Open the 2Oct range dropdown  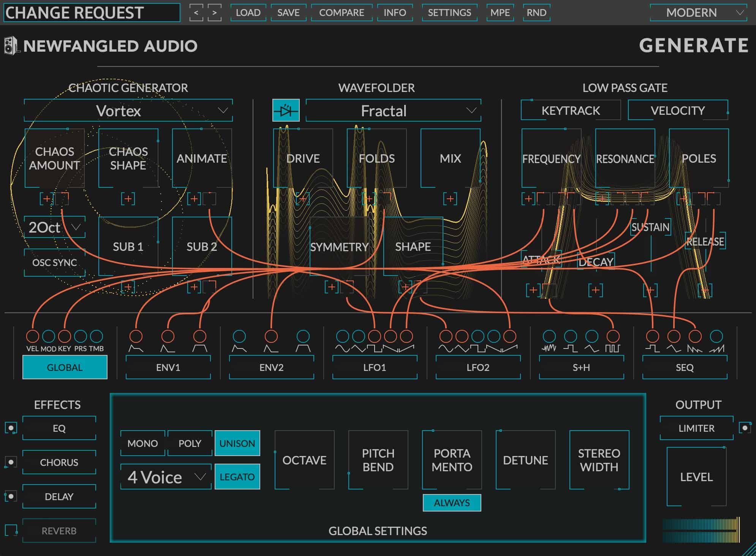[x=55, y=227]
